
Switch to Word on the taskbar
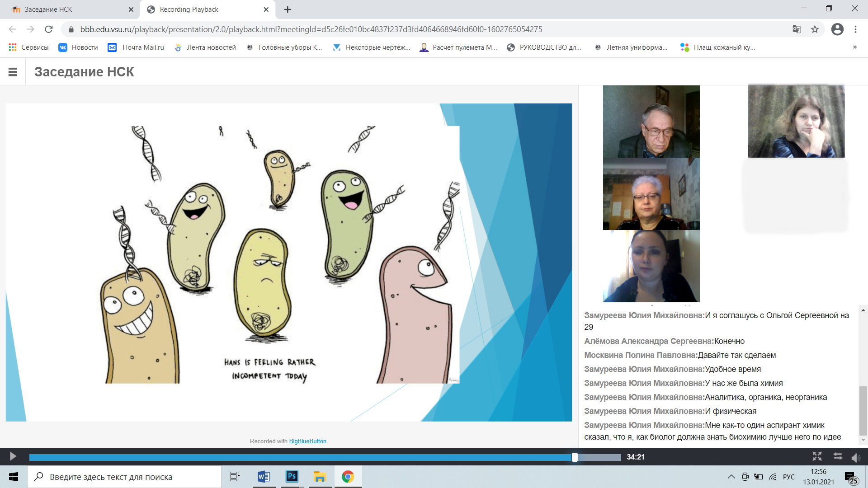point(264,477)
